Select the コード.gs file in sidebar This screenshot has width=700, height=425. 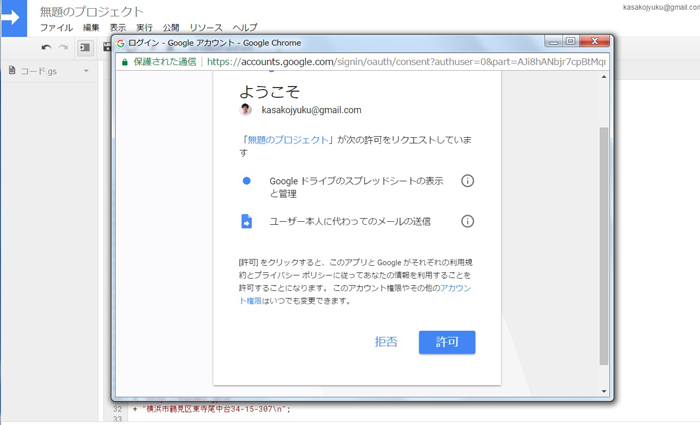39,71
